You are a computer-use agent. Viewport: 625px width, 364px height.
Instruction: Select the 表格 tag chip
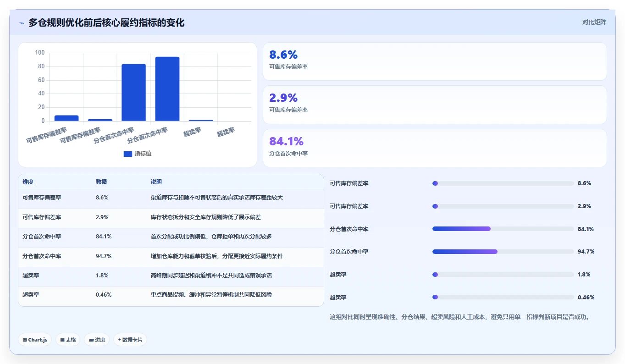pyautogui.click(x=68, y=340)
